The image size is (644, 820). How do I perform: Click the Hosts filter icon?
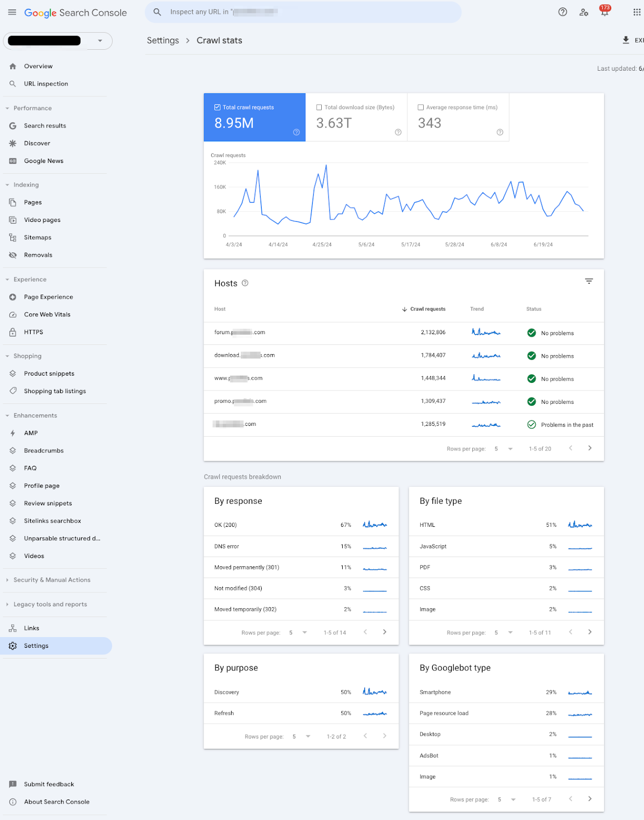pos(589,281)
